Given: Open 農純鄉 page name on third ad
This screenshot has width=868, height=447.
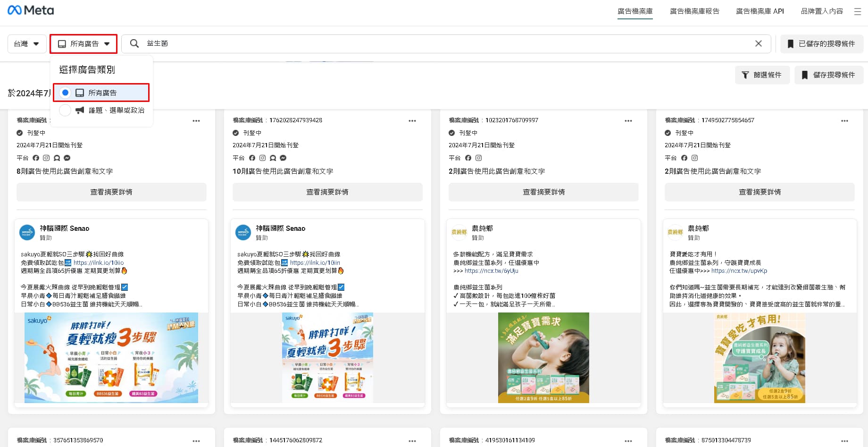Looking at the screenshot, I should click(482, 228).
